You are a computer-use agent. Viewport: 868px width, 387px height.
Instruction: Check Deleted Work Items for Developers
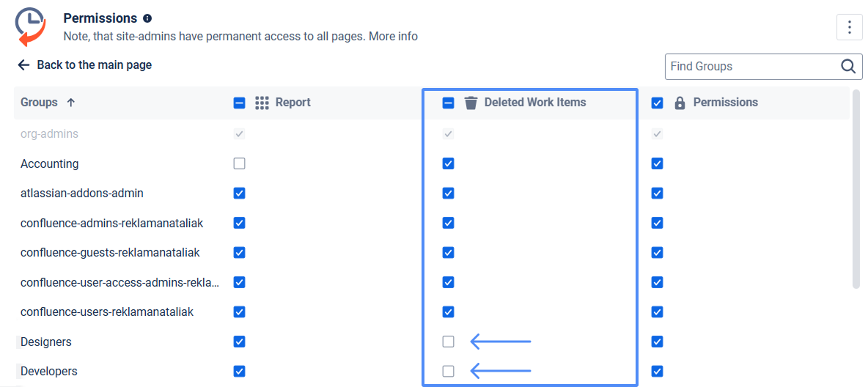449,372
